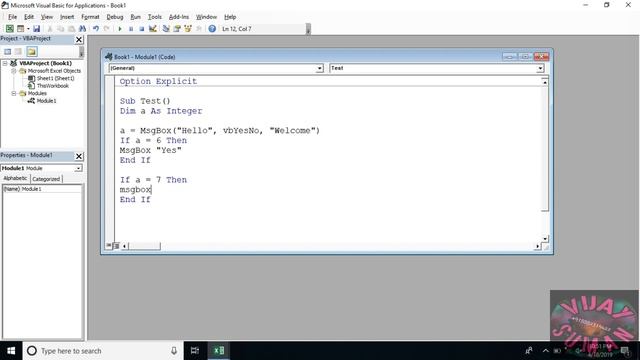Click the microphone icon in taskbar search
The image size is (640, 360).
[x=174, y=351]
